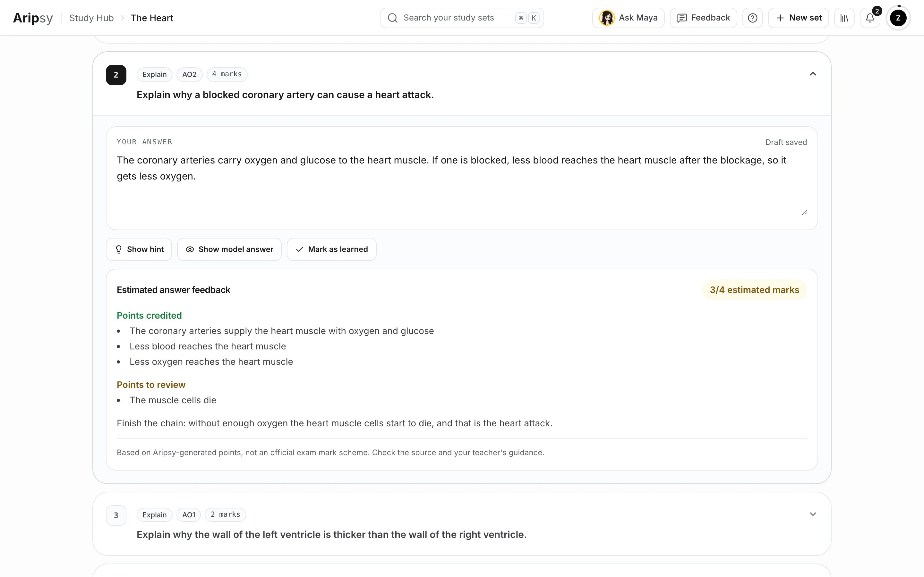Go to Study Hub breadcrumb
Screen dimensions: 924x577
92,18
